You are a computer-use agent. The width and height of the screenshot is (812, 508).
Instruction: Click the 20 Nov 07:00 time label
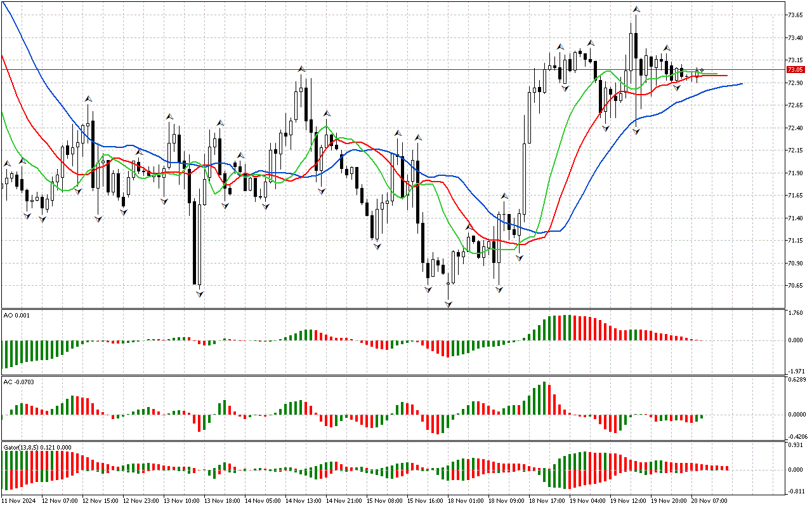point(709,500)
